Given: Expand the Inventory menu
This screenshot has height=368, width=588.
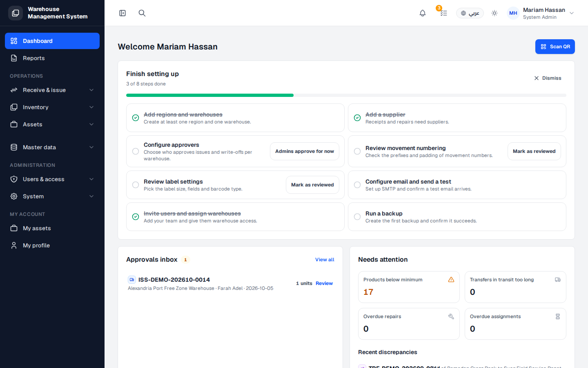Looking at the screenshot, I should [52, 107].
